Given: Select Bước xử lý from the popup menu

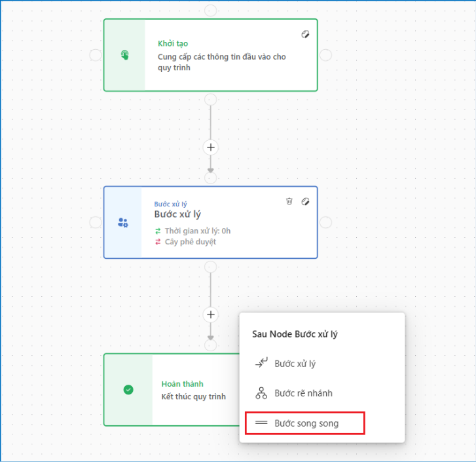Looking at the screenshot, I should tap(295, 364).
